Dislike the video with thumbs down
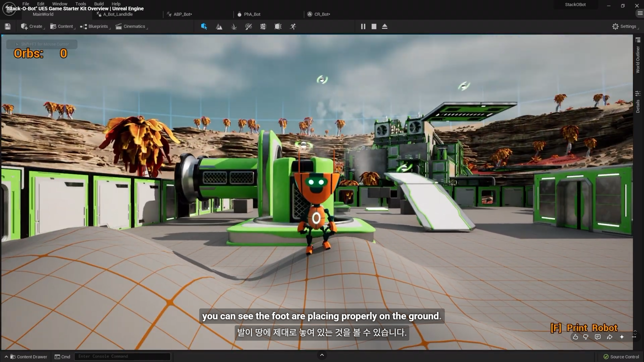The image size is (644, 362). click(586, 337)
